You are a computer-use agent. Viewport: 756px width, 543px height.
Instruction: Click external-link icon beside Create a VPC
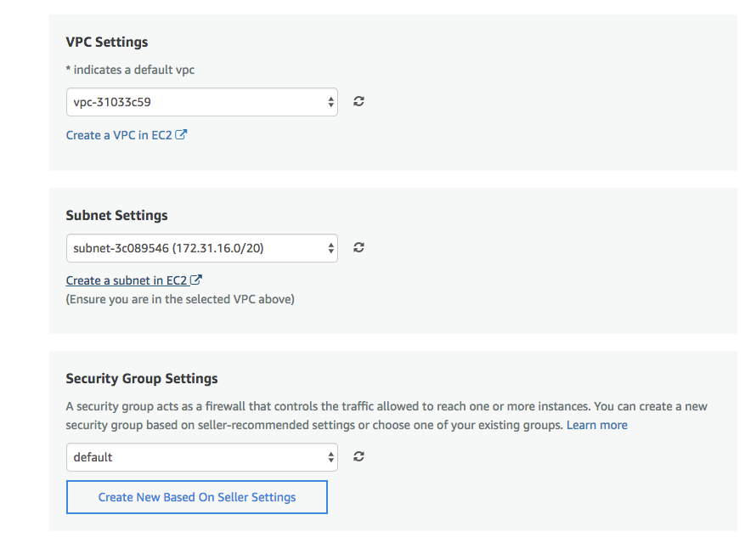pyautogui.click(x=183, y=133)
